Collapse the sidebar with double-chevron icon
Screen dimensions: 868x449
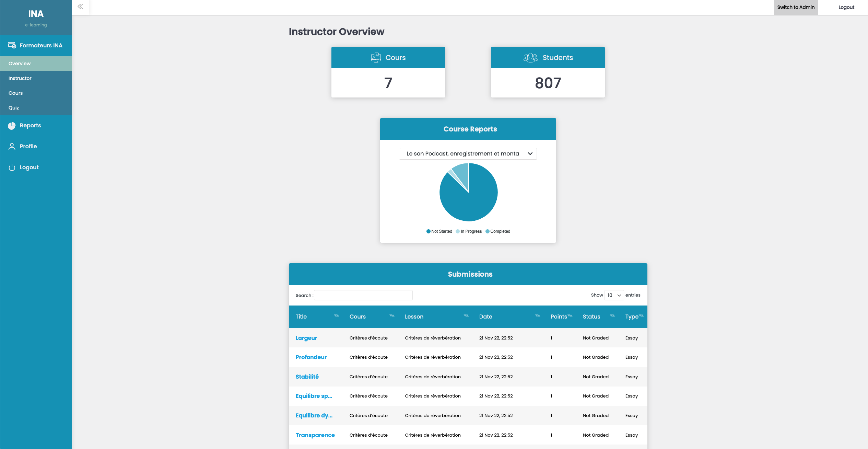pyautogui.click(x=80, y=7)
